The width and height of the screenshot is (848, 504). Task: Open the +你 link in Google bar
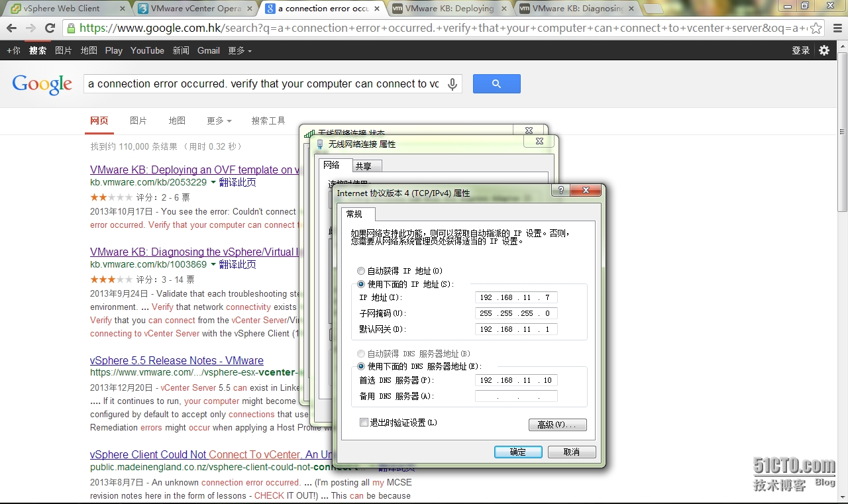coord(13,50)
